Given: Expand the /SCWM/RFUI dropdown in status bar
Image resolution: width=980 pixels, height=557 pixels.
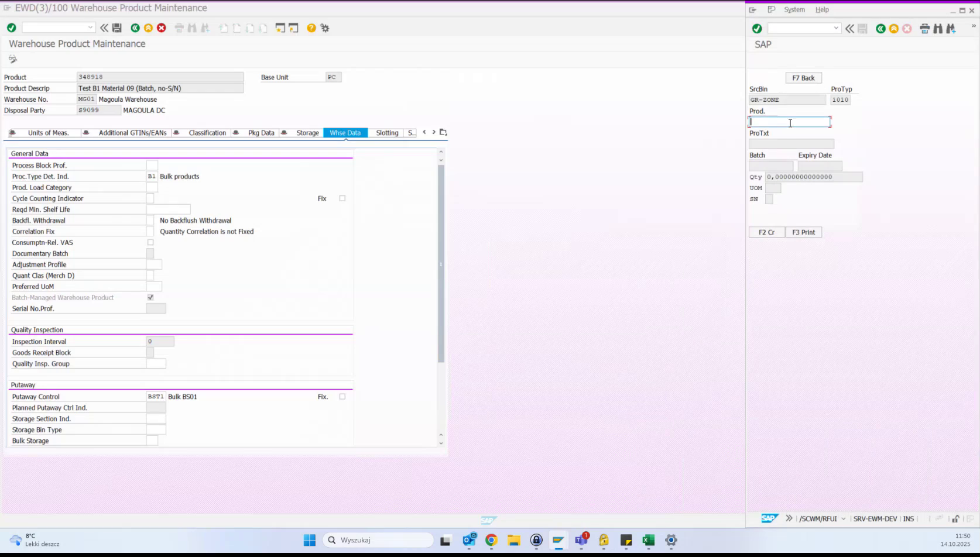Looking at the screenshot, I should click(x=843, y=518).
